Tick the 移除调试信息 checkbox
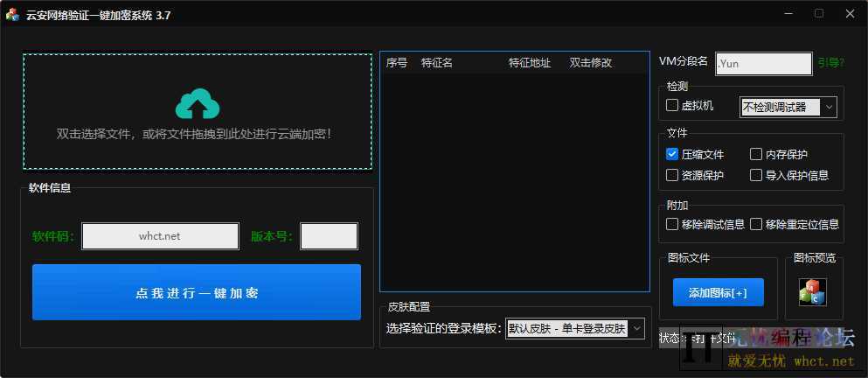The image size is (868, 378). tap(672, 224)
